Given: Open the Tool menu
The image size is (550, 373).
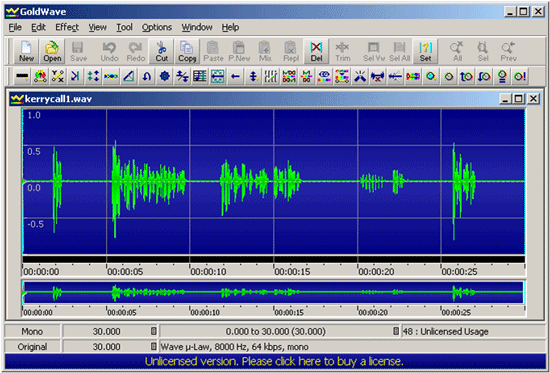Looking at the screenshot, I should 125,27.
